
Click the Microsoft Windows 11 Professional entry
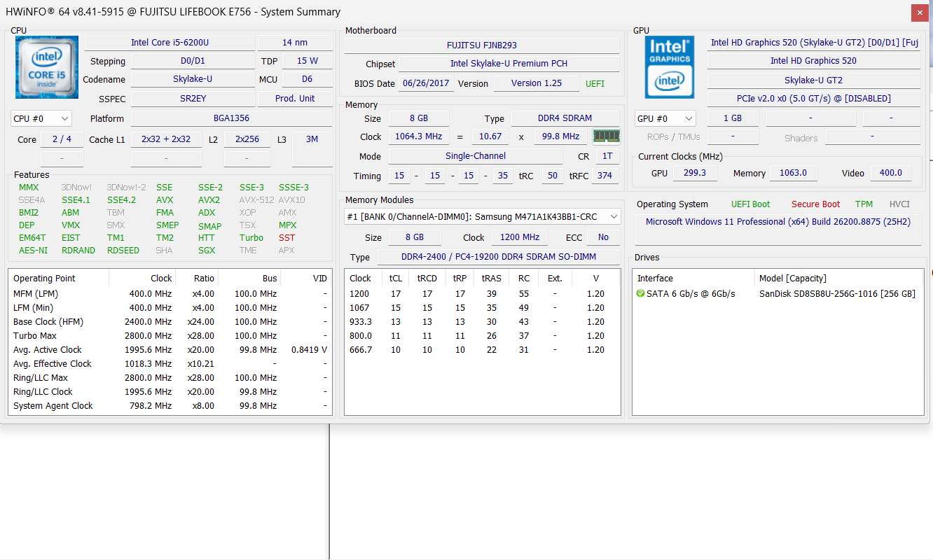778,222
